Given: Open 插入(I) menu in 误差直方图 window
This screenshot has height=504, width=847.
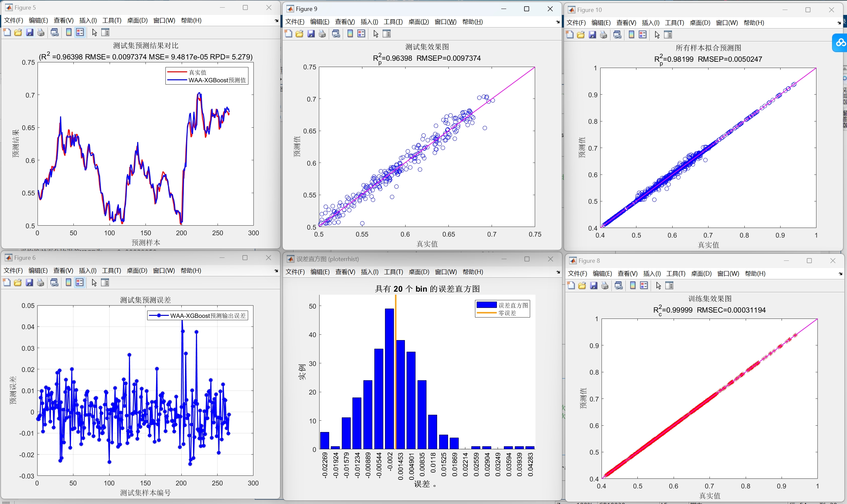Looking at the screenshot, I should coord(369,272).
